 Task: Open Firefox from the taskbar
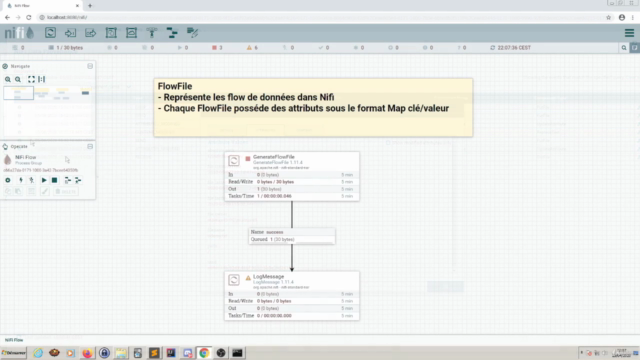(x=87, y=353)
